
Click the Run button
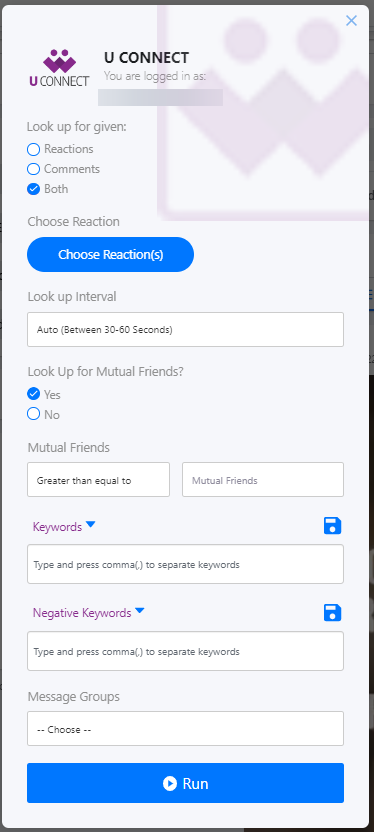[185, 783]
